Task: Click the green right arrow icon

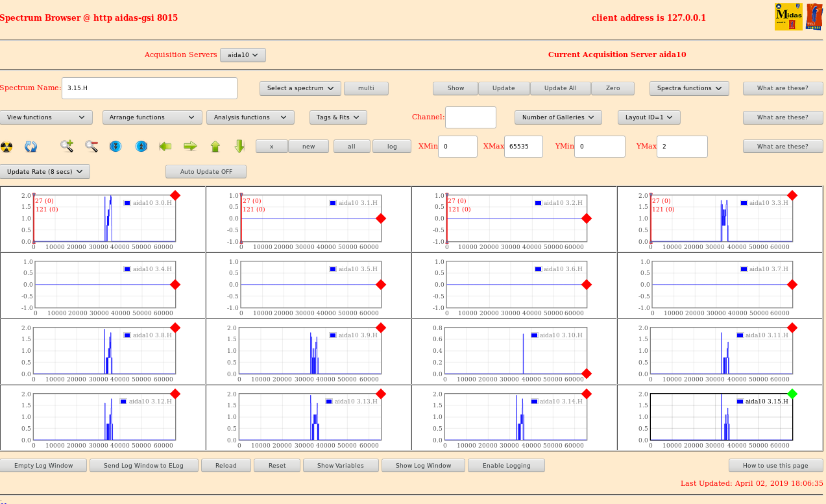Action: pyautogui.click(x=190, y=147)
